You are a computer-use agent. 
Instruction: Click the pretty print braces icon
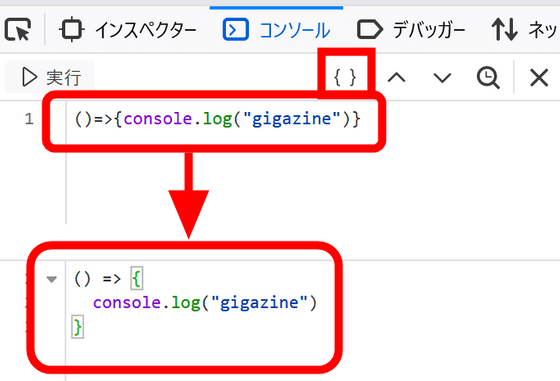[x=345, y=77]
